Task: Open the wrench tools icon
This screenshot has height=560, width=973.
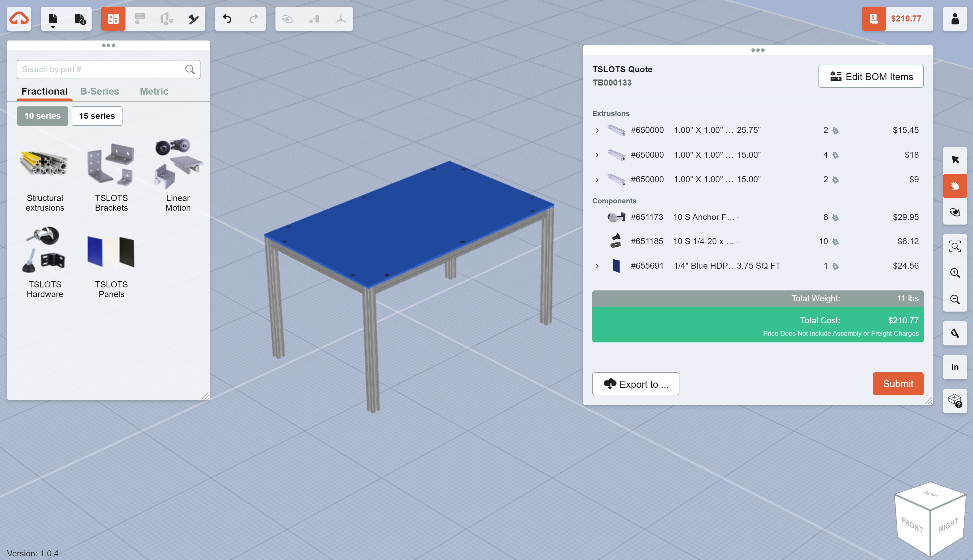Action: pyautogui.click(x=193, y=19)
